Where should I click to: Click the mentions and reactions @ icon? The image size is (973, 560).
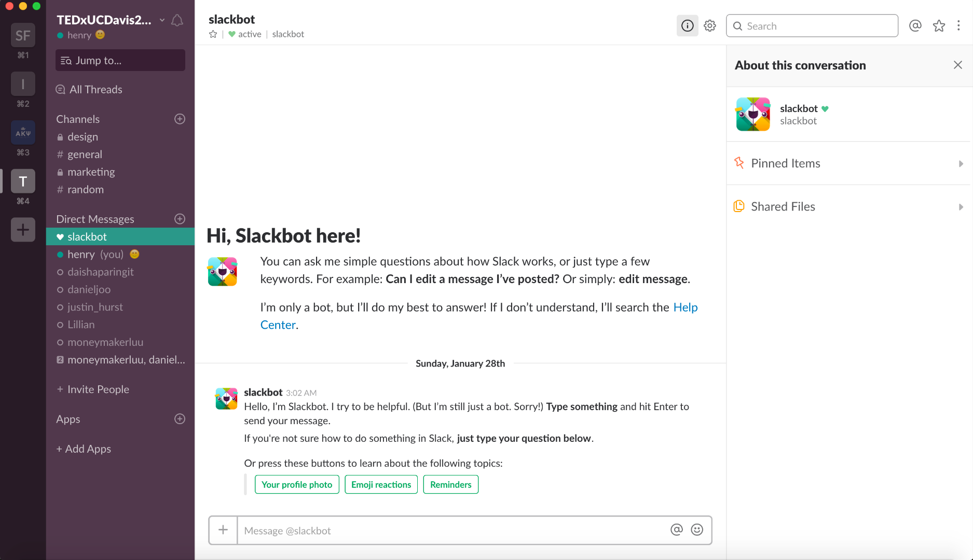pyautogui.click(x=915, y=26)
